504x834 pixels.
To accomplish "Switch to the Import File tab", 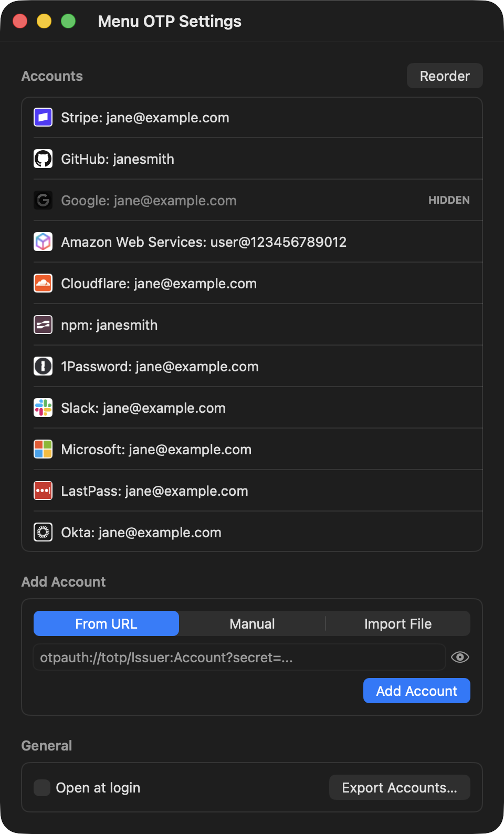I will pyautogui.click(x=398, y=623).
